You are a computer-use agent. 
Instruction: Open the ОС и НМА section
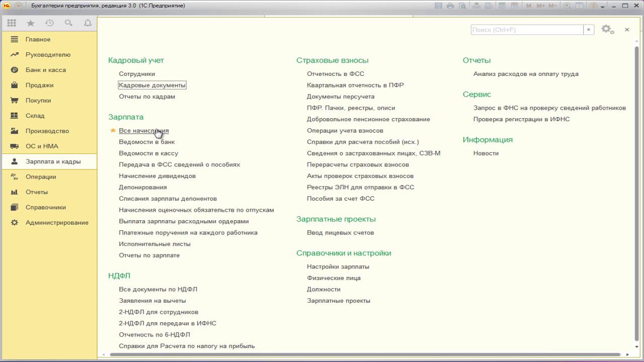click(48, 146)
